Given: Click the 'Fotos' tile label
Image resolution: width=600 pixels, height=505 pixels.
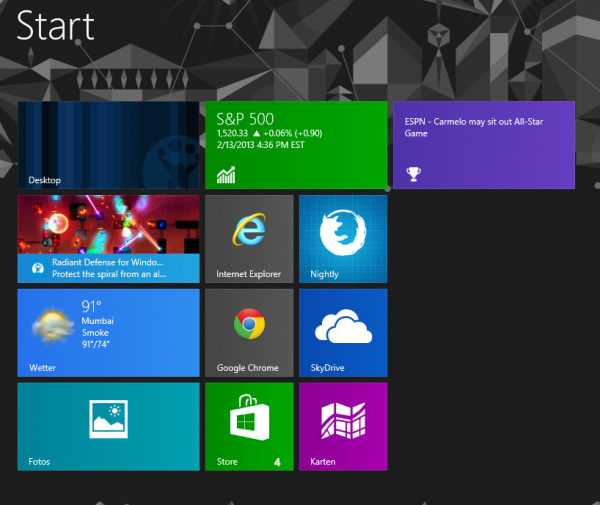Looking at the screenshot, I should 39,462.
